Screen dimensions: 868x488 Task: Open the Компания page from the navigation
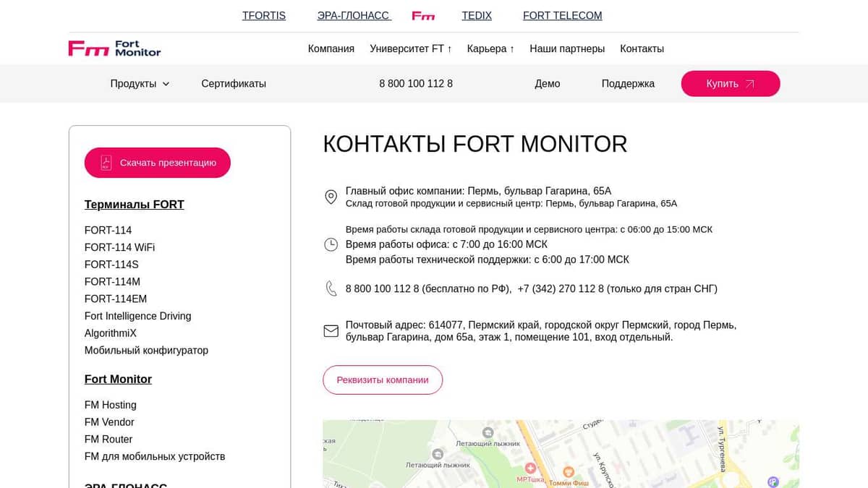coord(331,48)
